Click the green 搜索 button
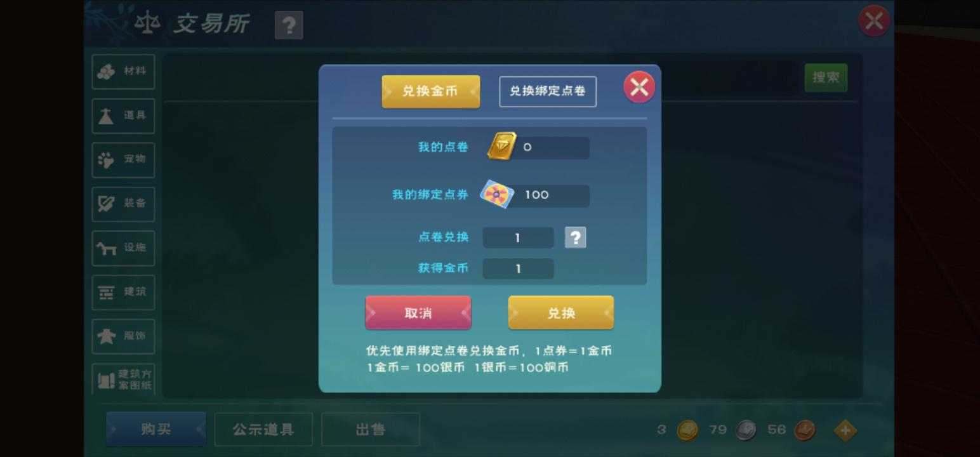This screenshot has width=980, height=457. tap(826, 77)
